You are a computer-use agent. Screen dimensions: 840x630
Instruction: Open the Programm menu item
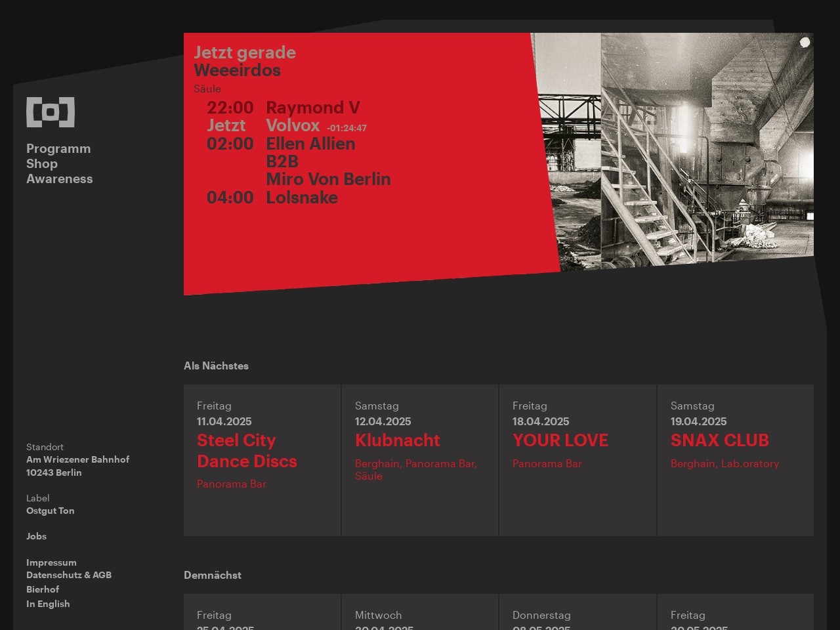click(58, 149)
